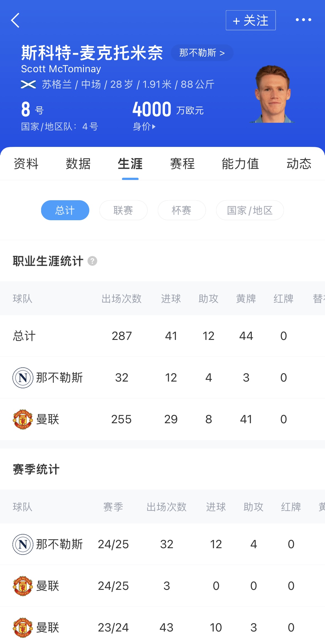Tap the Manchester United crest in career totals
The width and height of the screenshot is (325, 644).
(x=23, y=419)
